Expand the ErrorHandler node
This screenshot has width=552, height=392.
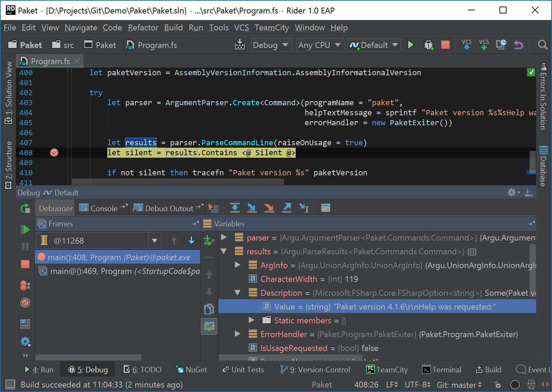click(x=237, y=334)
